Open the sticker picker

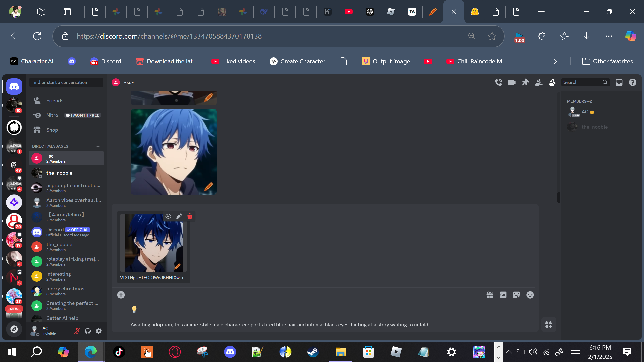click(516, 295)
